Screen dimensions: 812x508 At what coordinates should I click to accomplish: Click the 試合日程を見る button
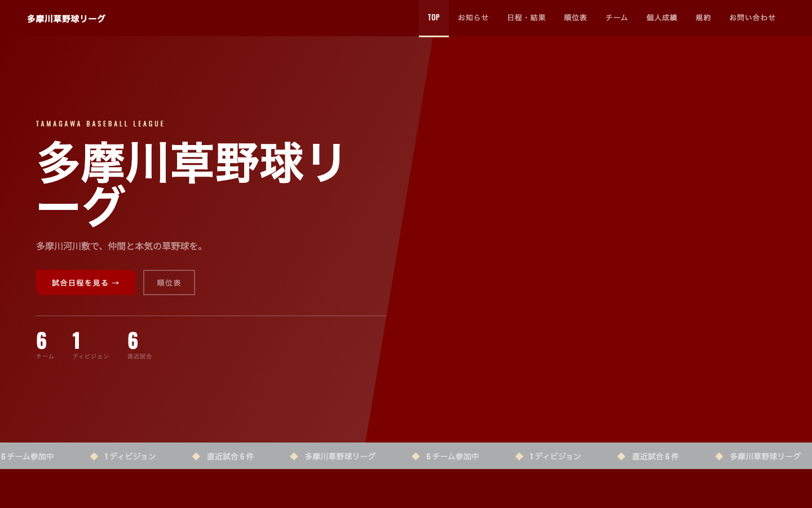pyautogui.click(x=86, y=282)
